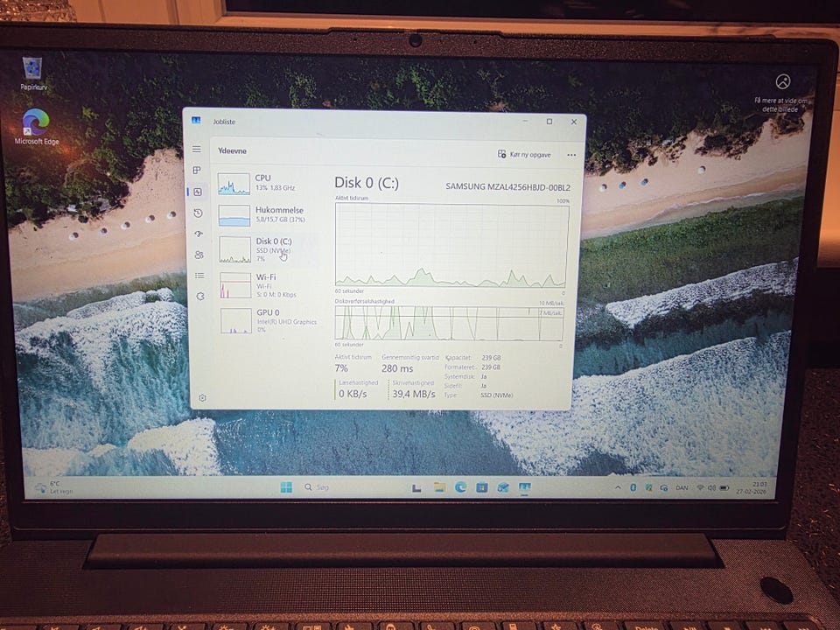Open the weather widget in the taskbar
Screen dimensions: 840x630
[54, 487]
